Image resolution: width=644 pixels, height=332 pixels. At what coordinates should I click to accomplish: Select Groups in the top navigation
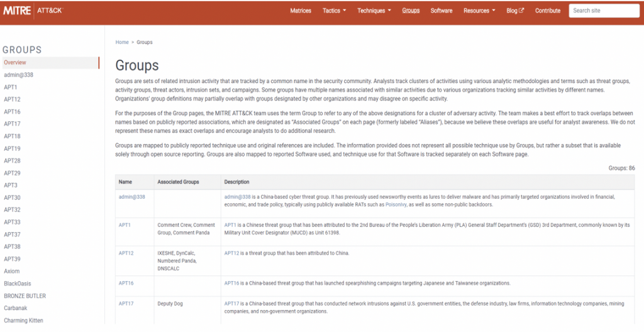click(x=411, y=11)
